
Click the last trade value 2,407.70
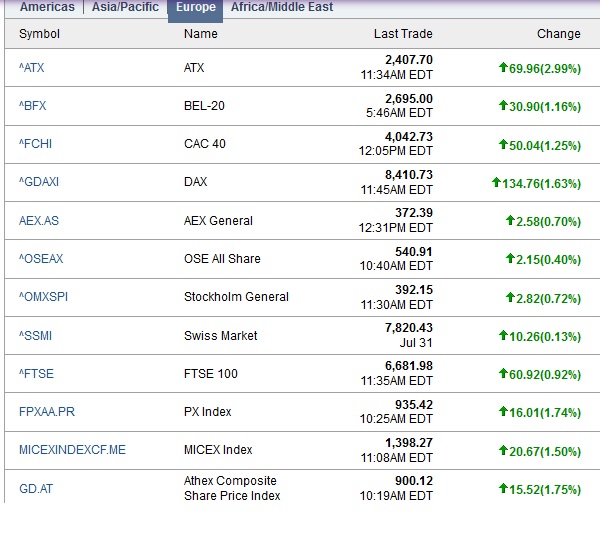[409, 60]
